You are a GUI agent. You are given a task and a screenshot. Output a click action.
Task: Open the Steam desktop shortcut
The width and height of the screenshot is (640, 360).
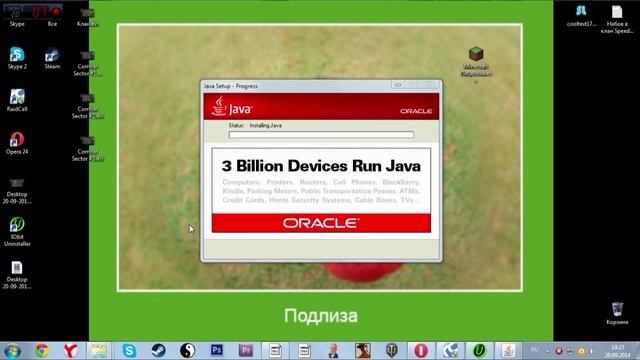(x=52, y=58)
